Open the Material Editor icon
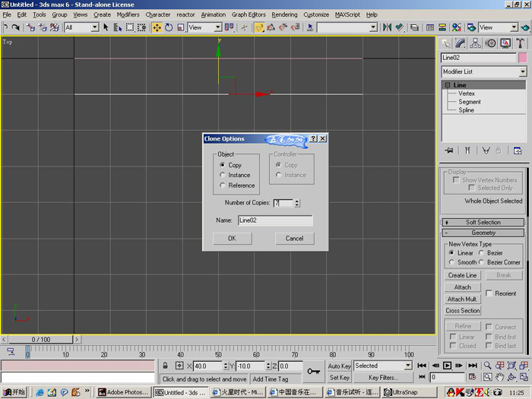 [456, 27]
